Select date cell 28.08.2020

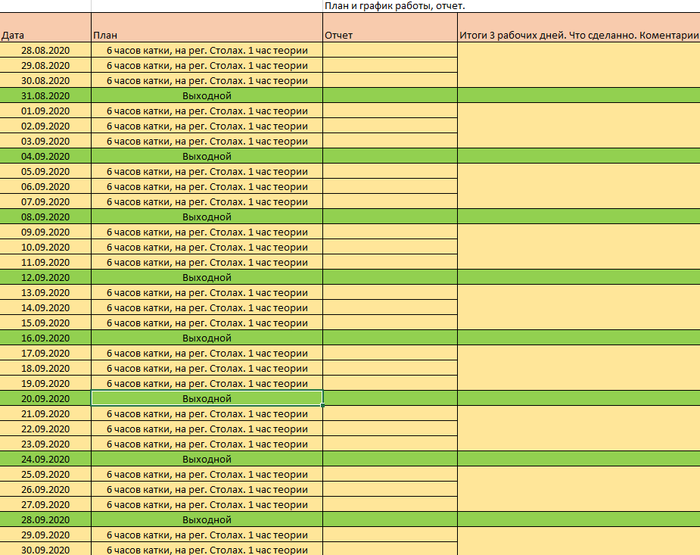[x=46, y=50]
